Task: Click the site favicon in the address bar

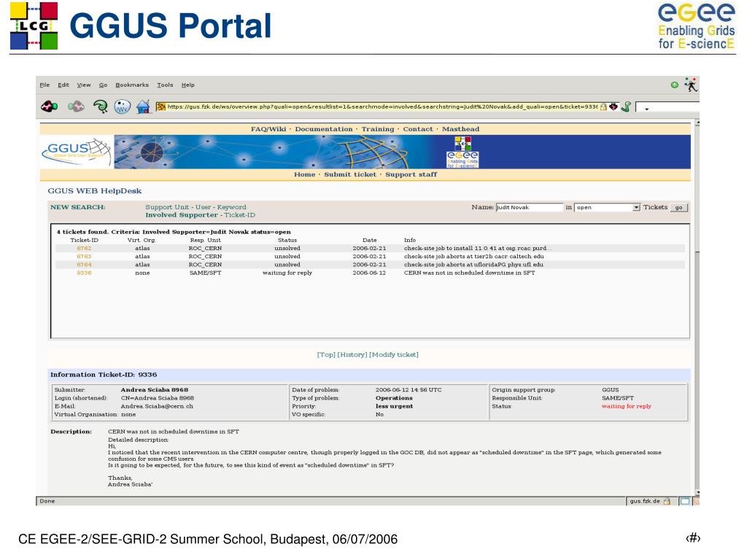Action: coord(161,106)
